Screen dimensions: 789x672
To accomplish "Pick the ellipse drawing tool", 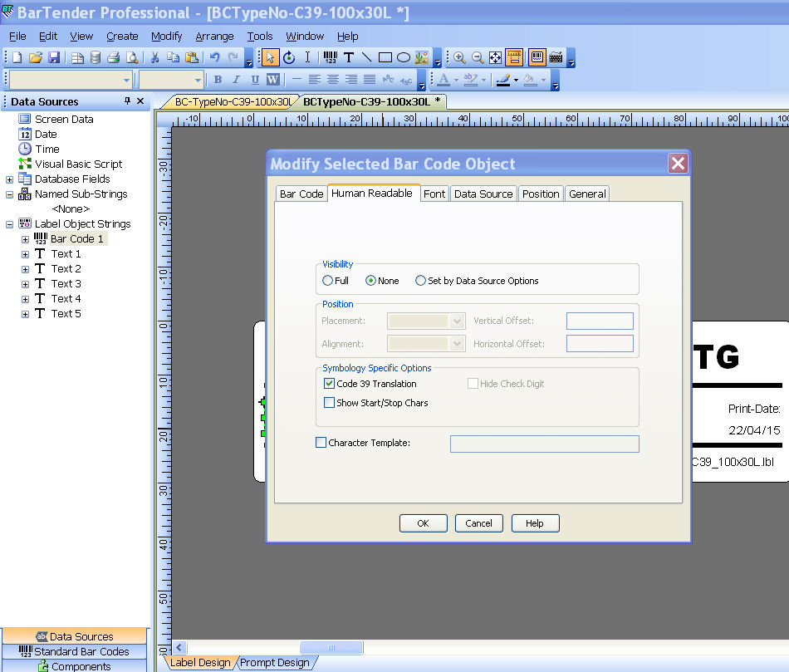I will (x=404, y=57).
